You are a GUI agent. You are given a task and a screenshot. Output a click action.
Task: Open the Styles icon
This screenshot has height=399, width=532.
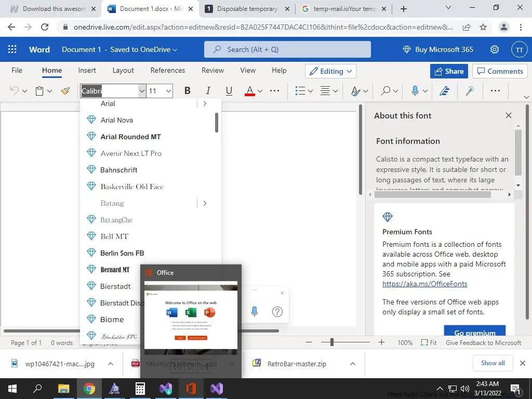(x=355, y=91)
